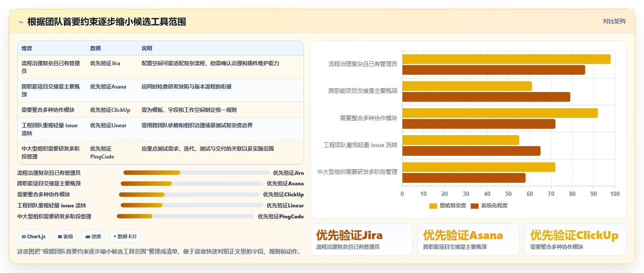Open the 优先验证Asana data card
The width and height of the screenshot is (644, 273).
pos(468,240)
